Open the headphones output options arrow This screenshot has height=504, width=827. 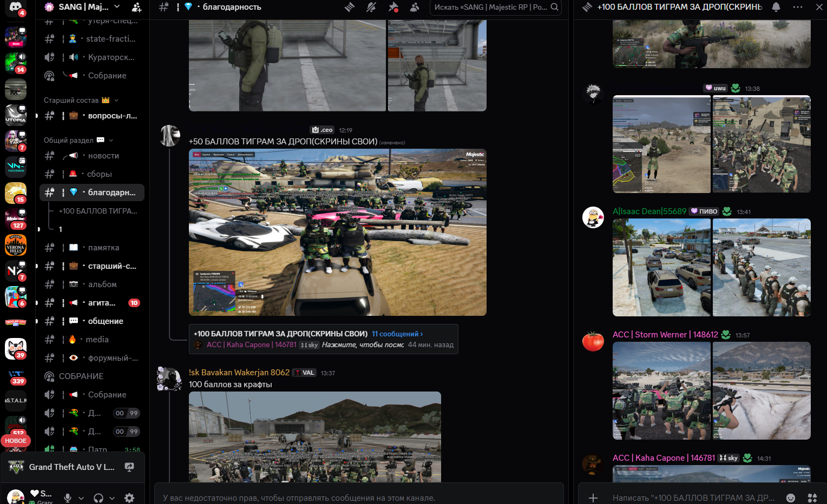(x=112, y=498)
